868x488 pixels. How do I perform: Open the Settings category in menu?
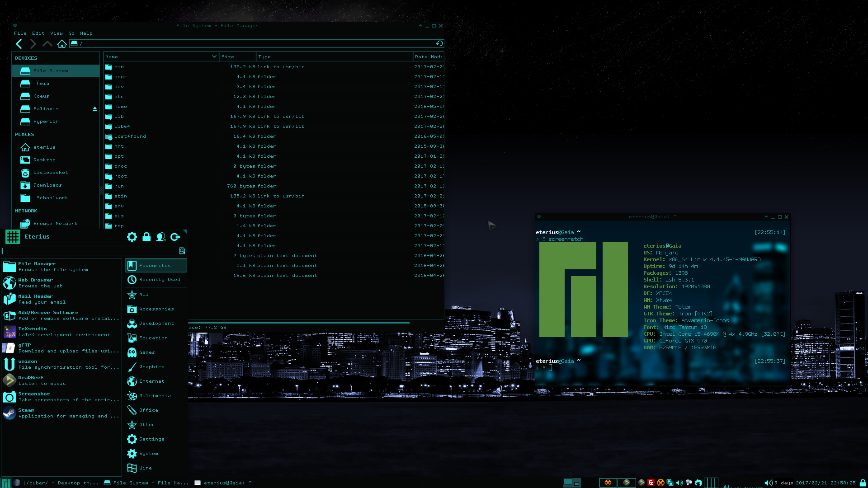click(156, 439)
